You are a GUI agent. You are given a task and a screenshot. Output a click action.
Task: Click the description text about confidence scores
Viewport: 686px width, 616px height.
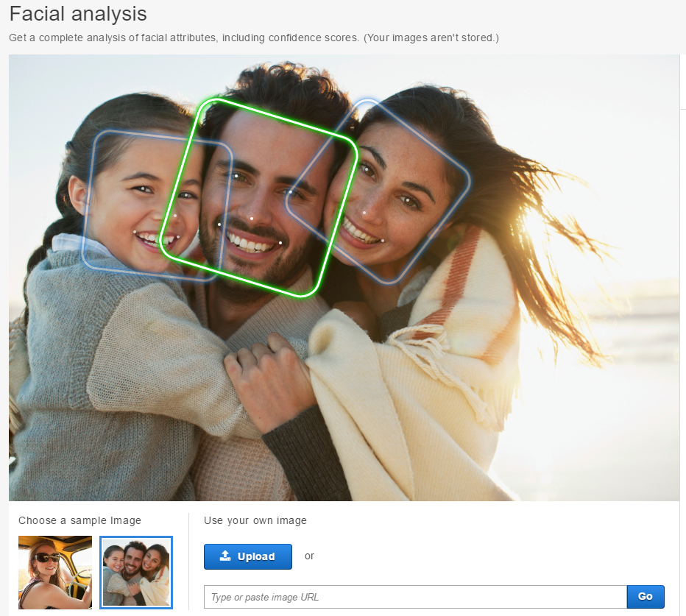(254, 38)
